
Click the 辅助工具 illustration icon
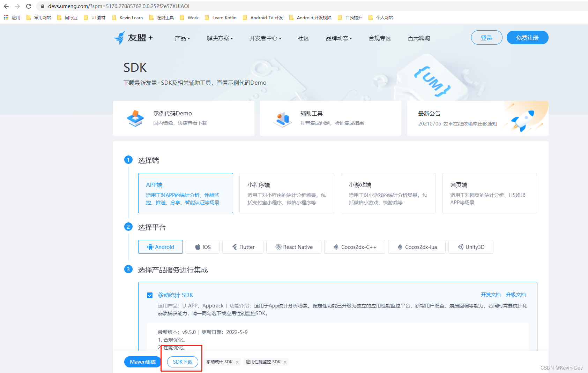(x=283, y=119)
